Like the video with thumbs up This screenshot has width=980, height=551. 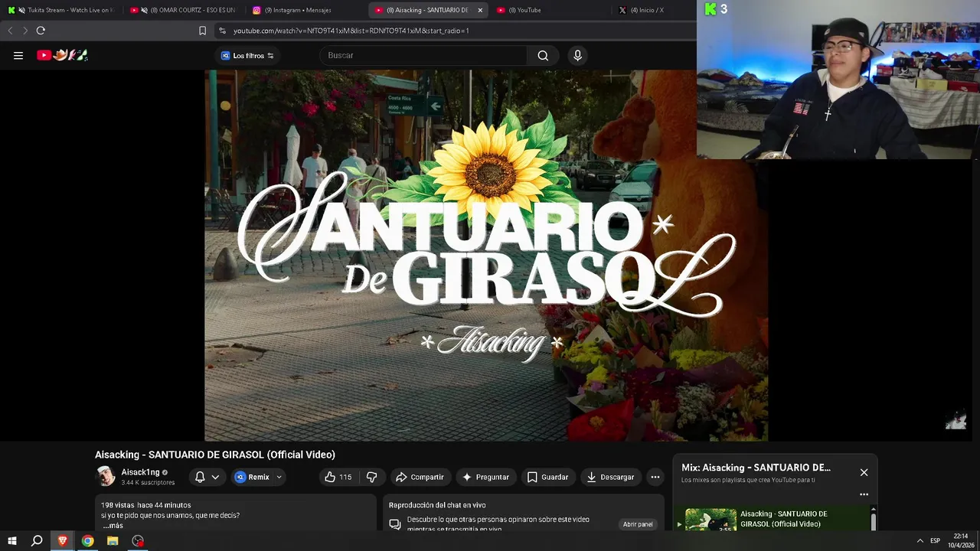[338, 477]
